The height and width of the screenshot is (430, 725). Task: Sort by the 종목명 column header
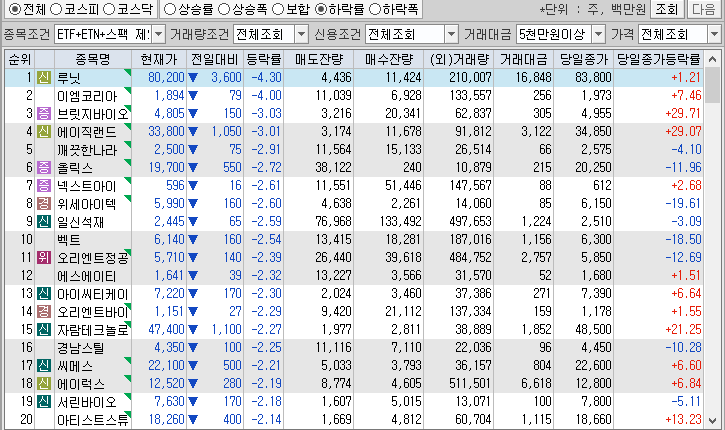click(93, 59)
